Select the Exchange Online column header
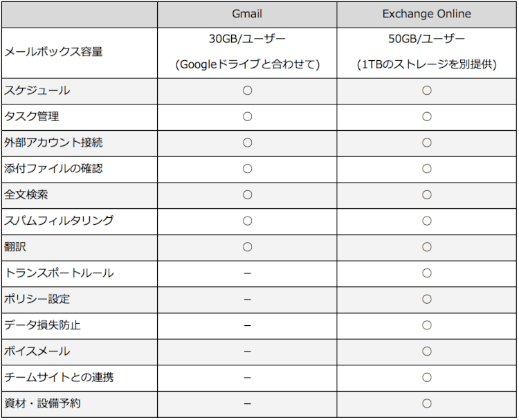This screenshot has width=519, height=420. [427, 15]
